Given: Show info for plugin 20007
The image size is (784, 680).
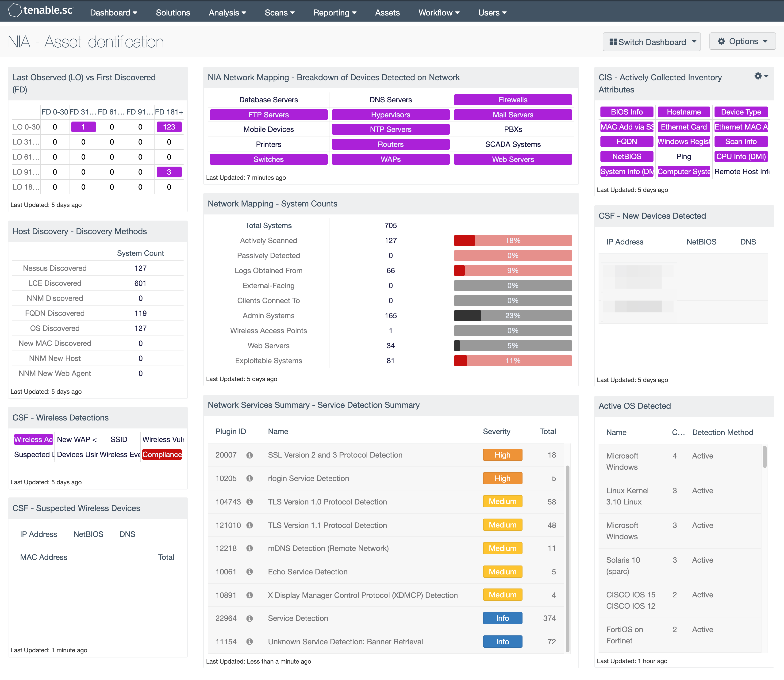Looking at the screenshot, I should 250,455.
